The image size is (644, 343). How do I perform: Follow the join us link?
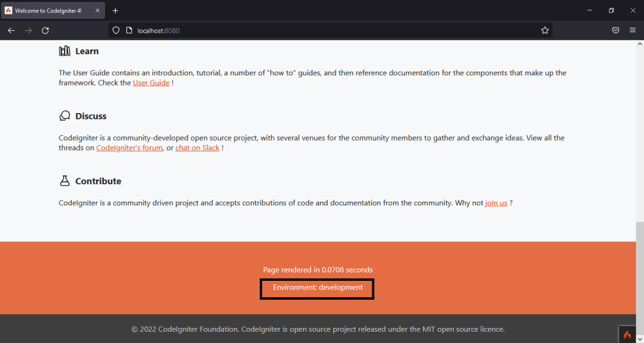tap(496, 203)
